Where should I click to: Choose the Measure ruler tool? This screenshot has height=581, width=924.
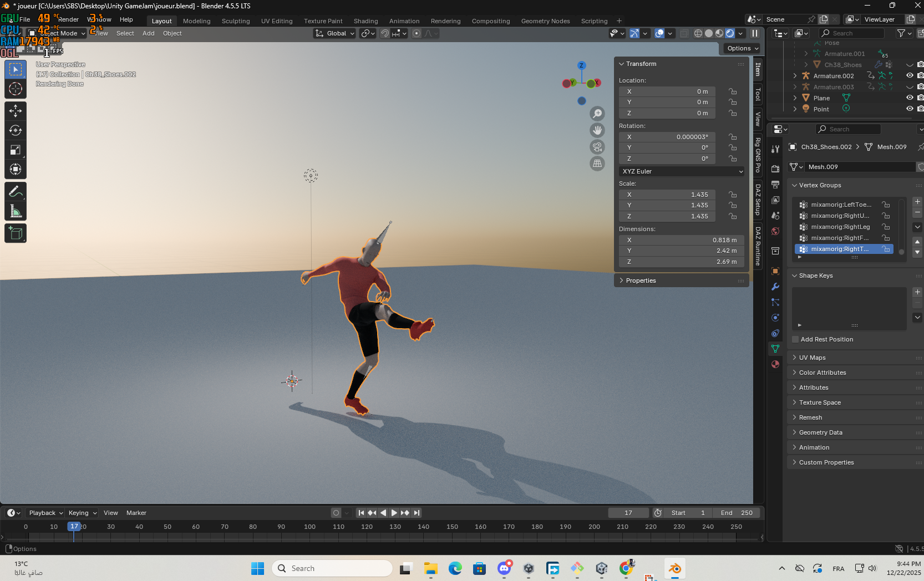[x=16, y=211]
